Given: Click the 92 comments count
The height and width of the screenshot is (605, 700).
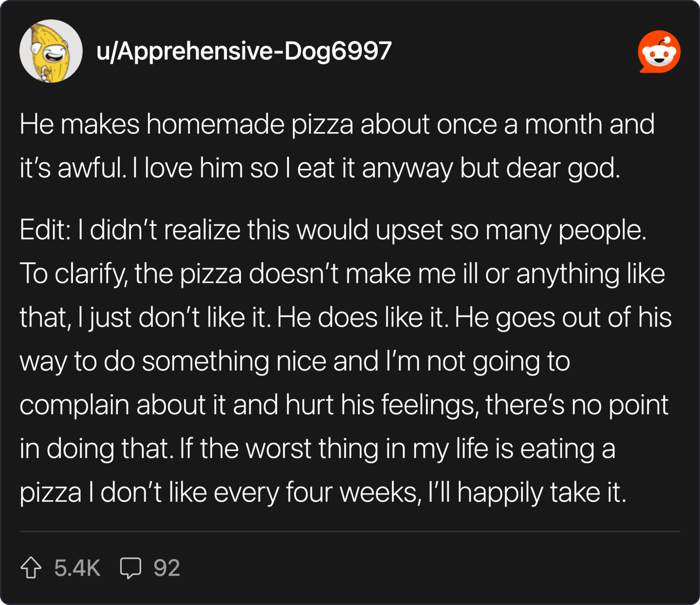Looking at the screenshot, I should (166, 568).
